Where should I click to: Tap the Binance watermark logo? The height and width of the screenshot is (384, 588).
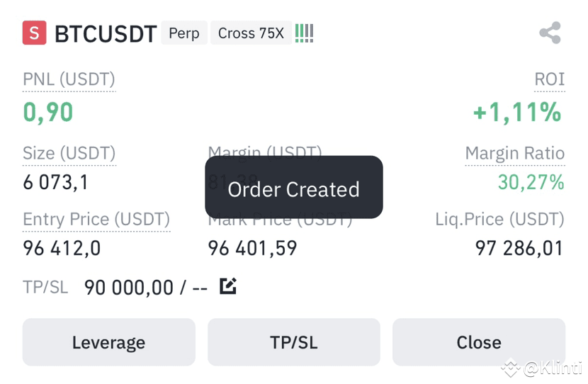point(510,368)
